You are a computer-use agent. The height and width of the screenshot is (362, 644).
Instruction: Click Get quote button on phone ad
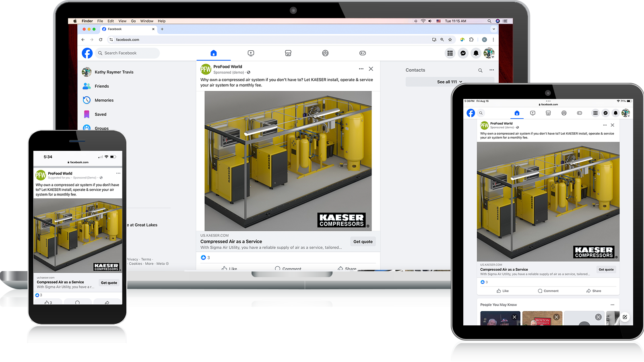pyautogui.click(x=109, y=283)
